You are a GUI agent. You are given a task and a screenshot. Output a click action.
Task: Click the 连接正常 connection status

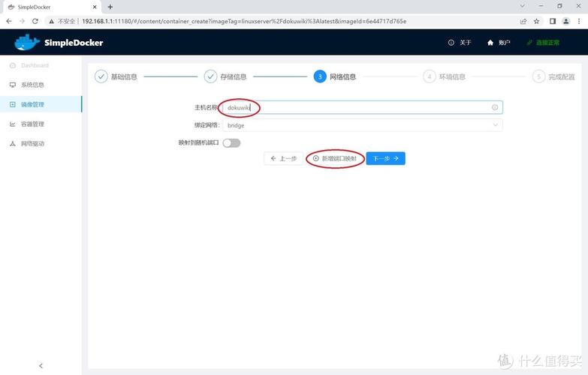click(543, 43)
